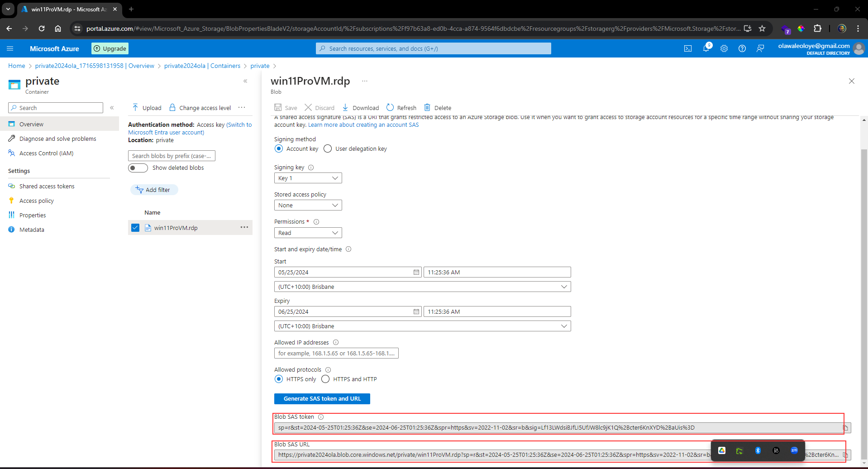Bookmark this page with the star icon
Viewport: 868px width, 469px height.
762,29
